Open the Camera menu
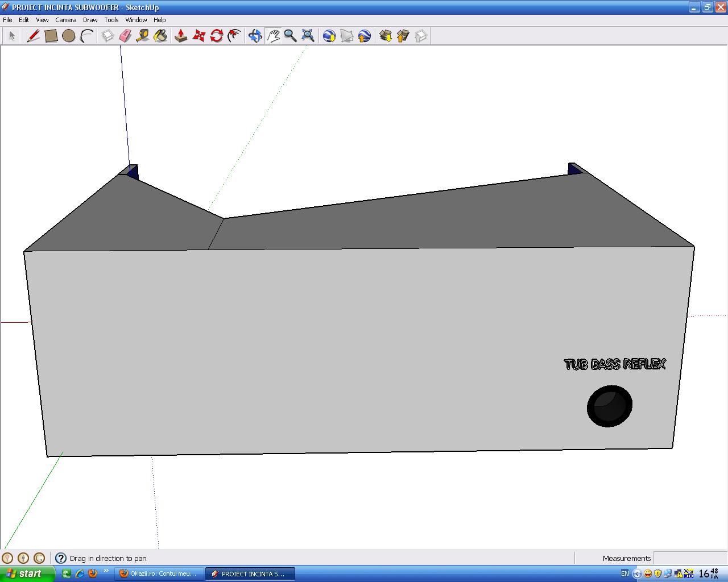Image resolution: width=728 pixels, height=582 pixels. [x=65, y=20]
